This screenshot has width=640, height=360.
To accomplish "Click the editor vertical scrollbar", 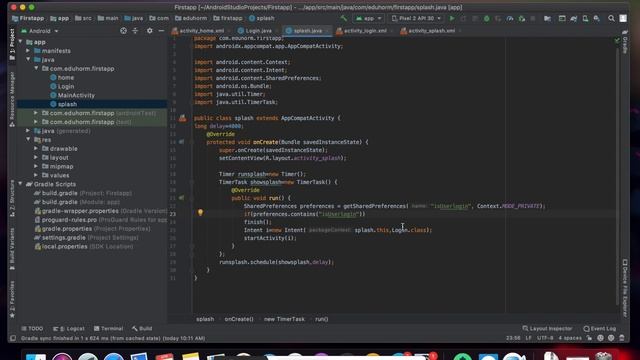I will click(x=617, y=176).
